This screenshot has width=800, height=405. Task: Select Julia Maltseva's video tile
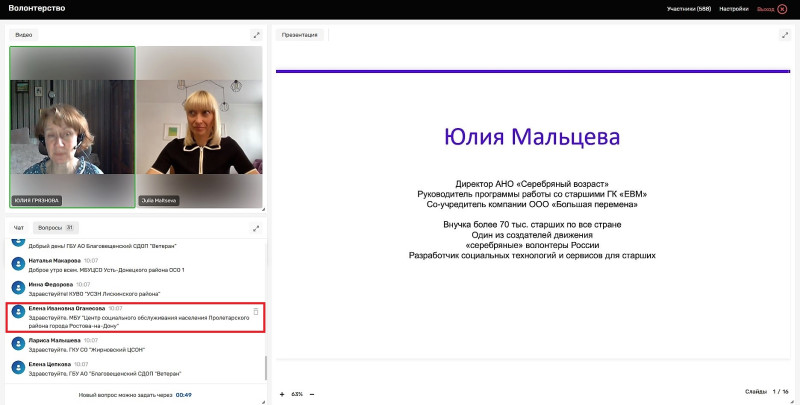point(199,127)
